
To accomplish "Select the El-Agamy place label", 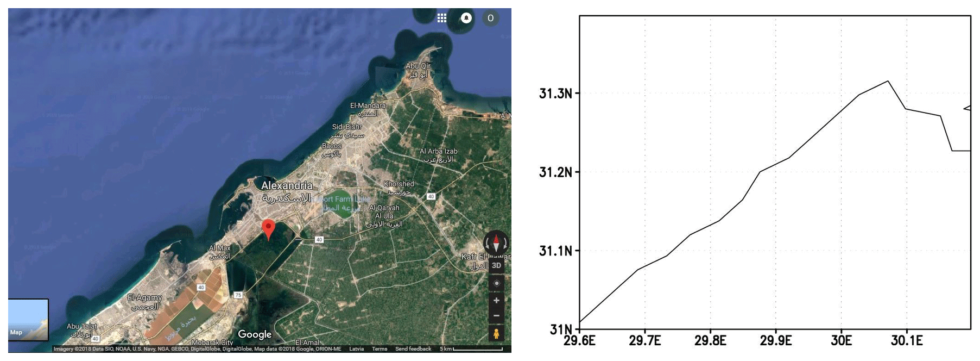I will click(144, 298).
